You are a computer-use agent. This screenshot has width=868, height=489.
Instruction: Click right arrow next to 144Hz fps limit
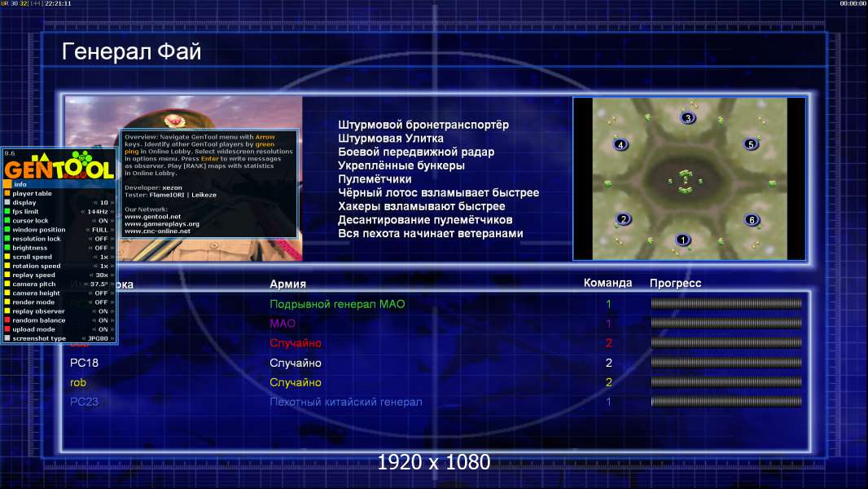coord(112,212)
